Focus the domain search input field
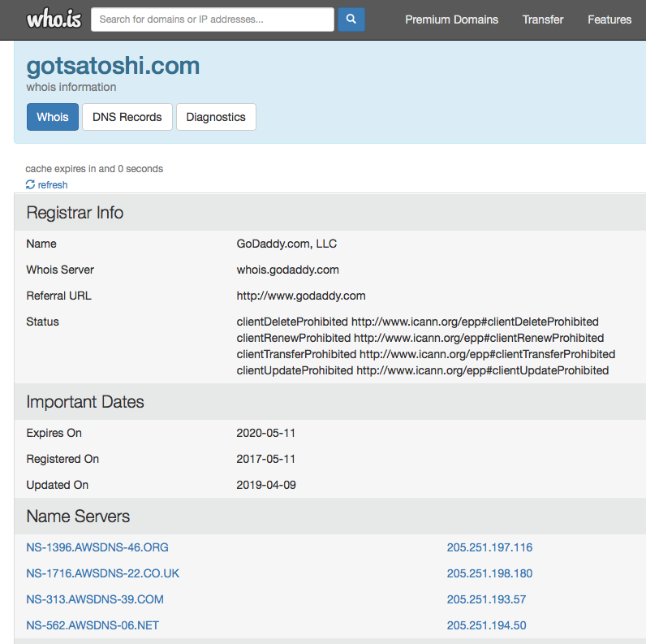Screen dimensions: 646x644 click(x=212, y=19)
